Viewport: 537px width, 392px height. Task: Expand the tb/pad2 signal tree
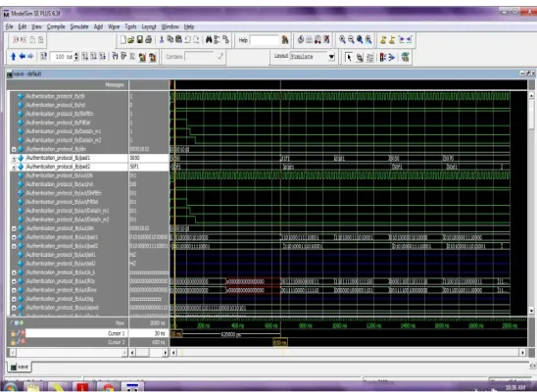14,167
